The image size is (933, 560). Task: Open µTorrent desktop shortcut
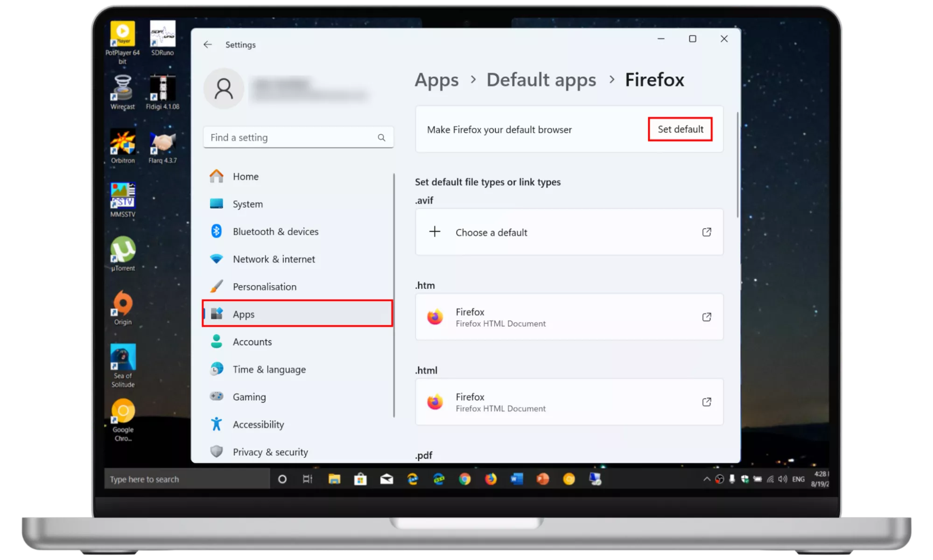coord(123,252)
